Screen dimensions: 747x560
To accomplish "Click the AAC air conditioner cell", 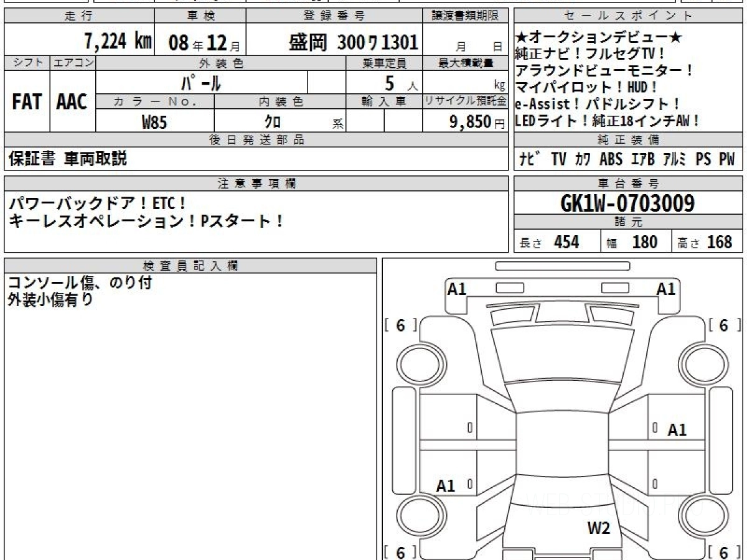I will pos(72,102).
